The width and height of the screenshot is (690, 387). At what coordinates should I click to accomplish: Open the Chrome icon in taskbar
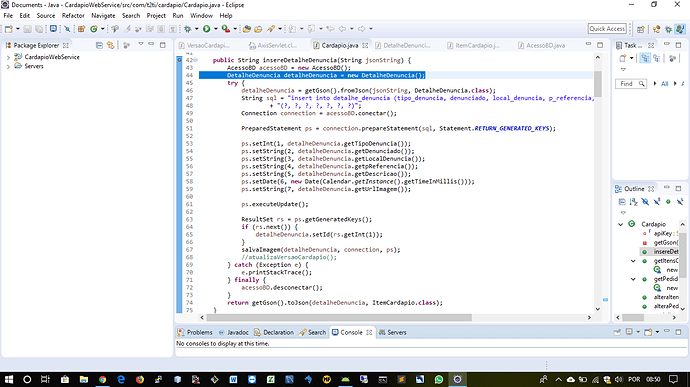[x=103, y=379]
